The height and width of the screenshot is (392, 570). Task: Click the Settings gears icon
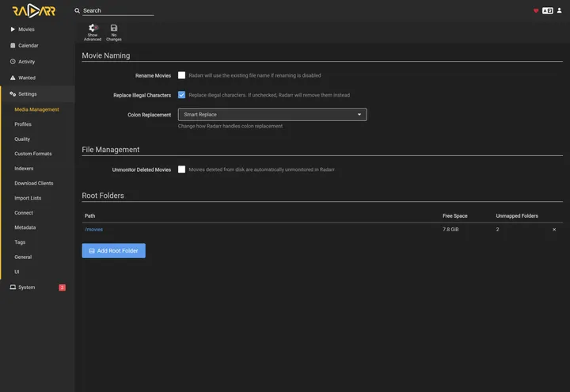tap(13, 93)
